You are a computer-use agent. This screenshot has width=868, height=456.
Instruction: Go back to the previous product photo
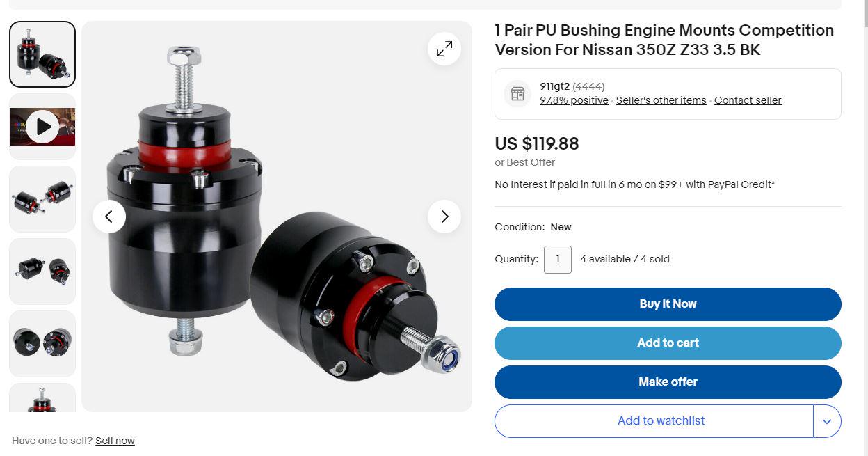[109, 217]
